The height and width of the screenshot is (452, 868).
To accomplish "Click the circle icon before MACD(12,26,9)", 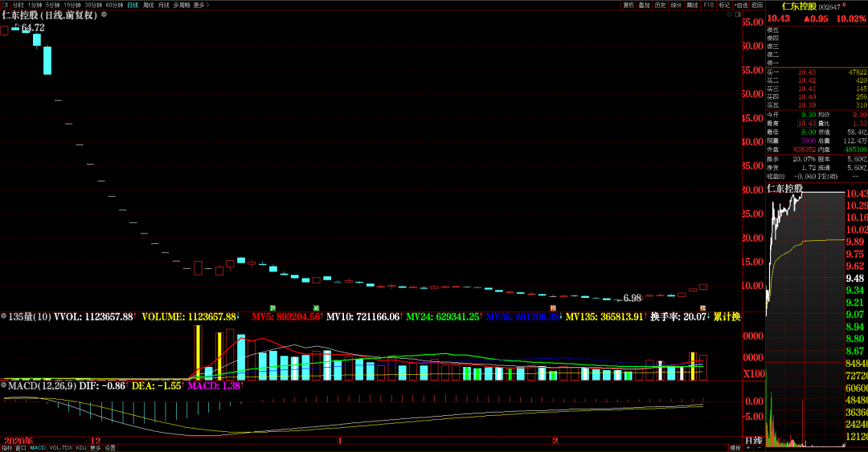I will (x=4, y=385).
